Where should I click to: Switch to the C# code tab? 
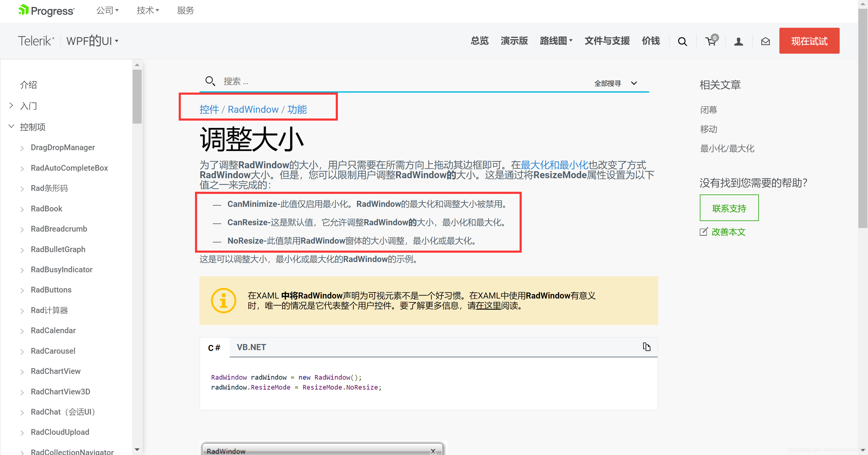tap(214, 347)
